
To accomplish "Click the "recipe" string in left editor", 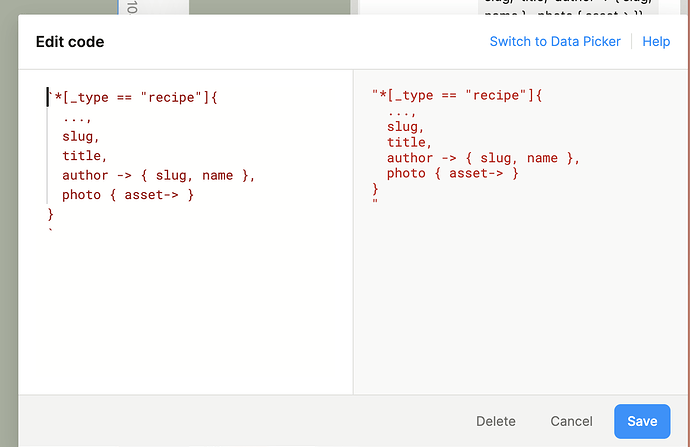I will point(175,98).
